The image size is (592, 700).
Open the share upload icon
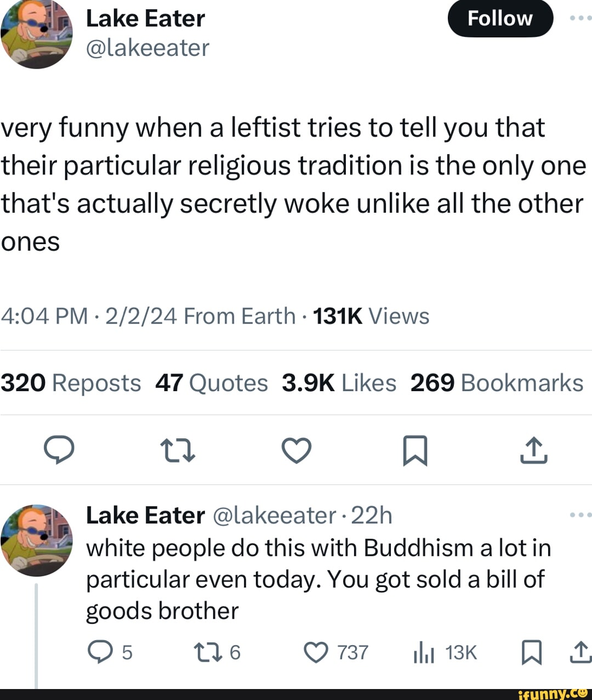click(533, 451)
